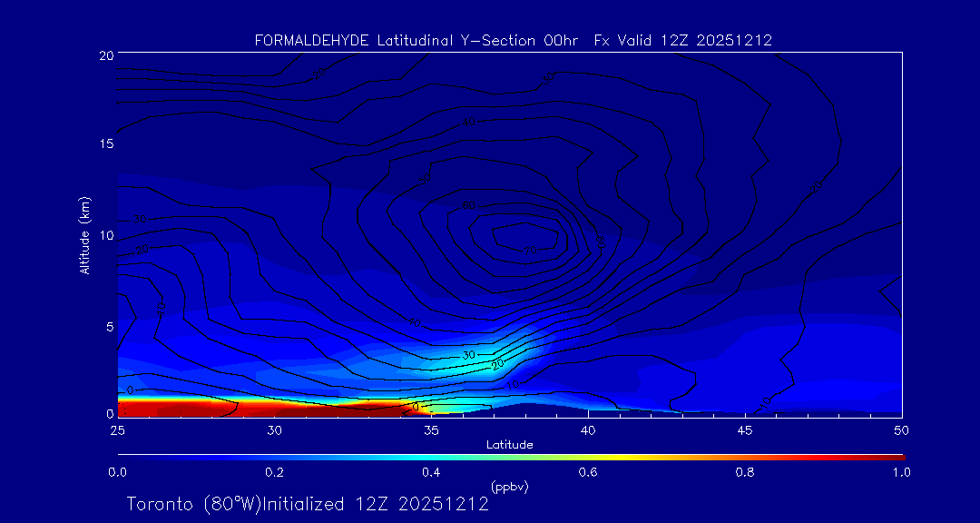Click altitude axis tick label 5
This screenshot has width=980, height=523.
107,326
